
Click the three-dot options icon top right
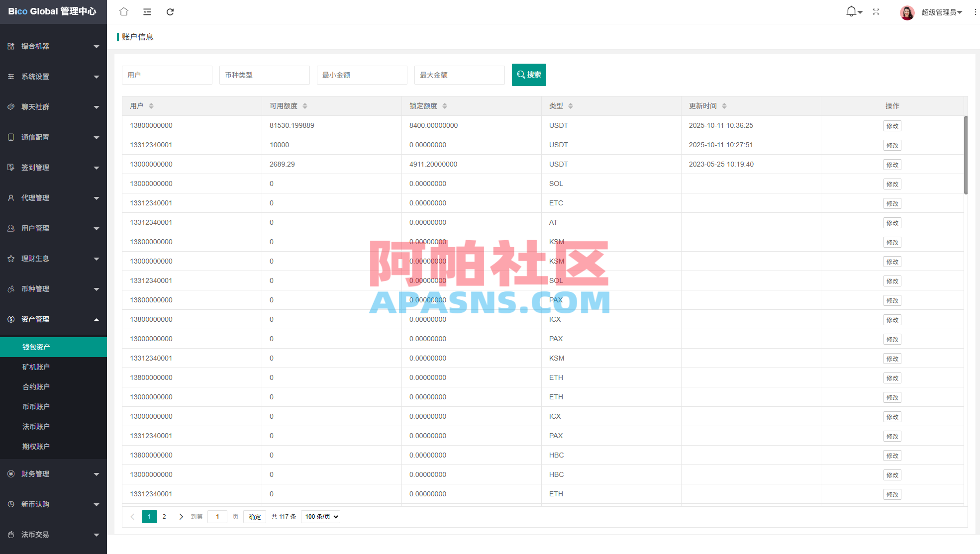[x=975, y=11]
